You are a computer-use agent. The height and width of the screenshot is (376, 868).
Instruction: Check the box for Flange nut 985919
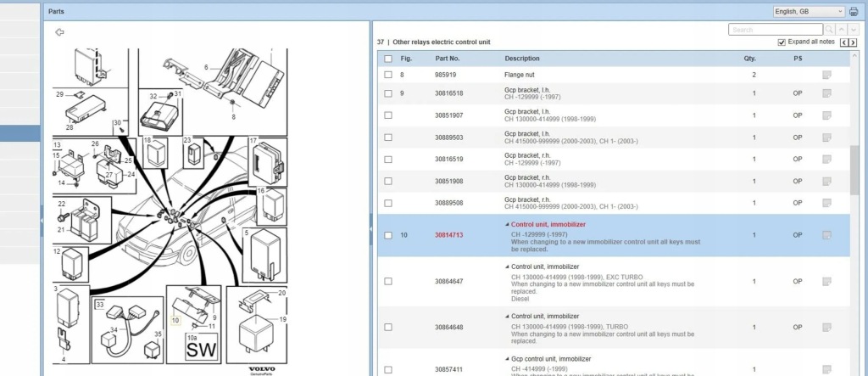388,75
